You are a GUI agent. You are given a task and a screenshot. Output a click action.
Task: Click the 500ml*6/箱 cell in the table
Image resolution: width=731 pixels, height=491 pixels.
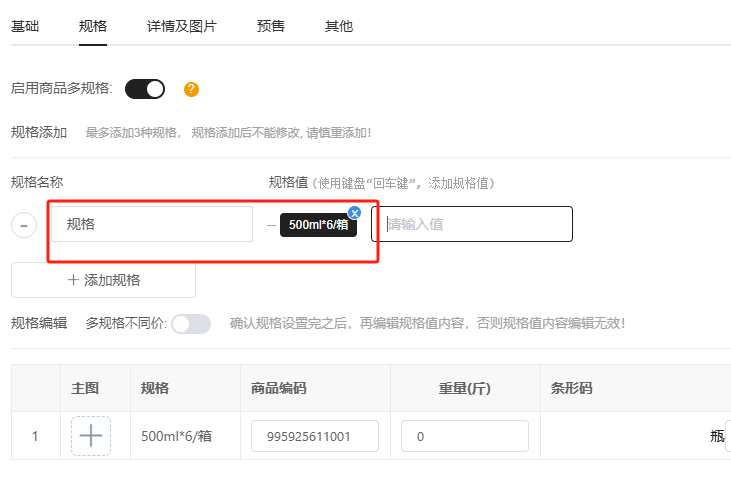[x=176, y=436]
